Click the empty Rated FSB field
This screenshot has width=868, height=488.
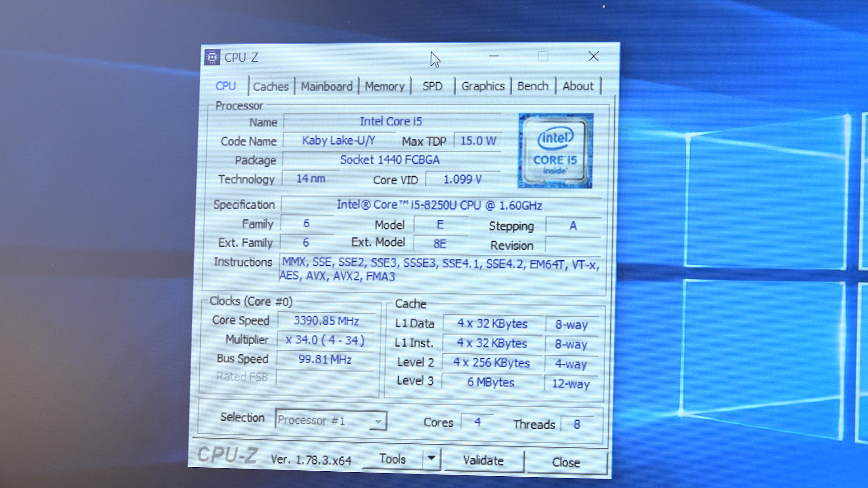point(325,378)
